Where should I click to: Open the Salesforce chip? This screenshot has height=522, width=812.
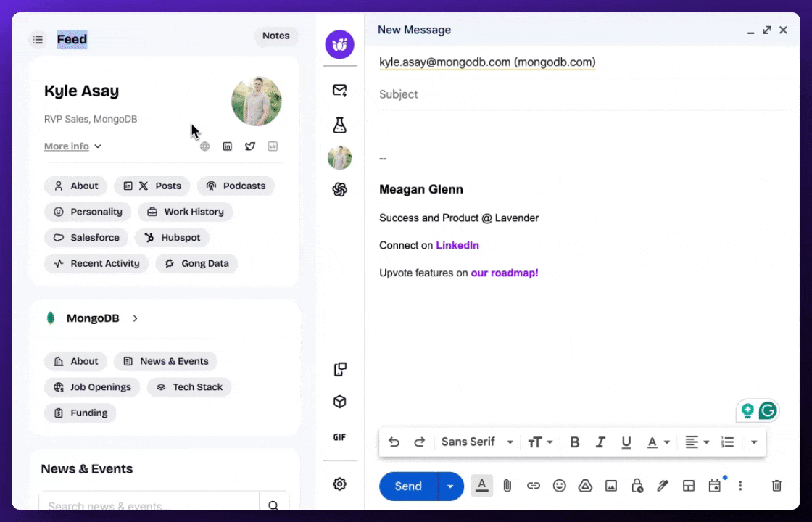pyautogui.click(x=86, y=238)
